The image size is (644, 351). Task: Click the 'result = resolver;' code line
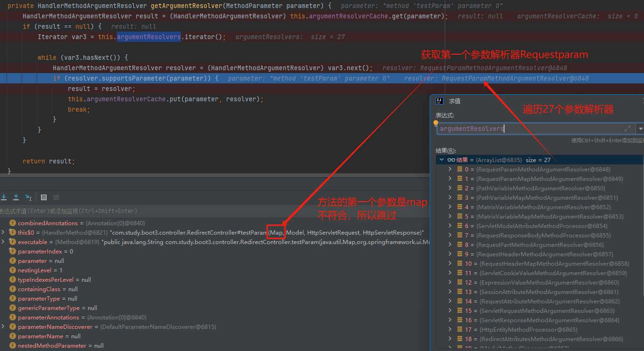101,89
